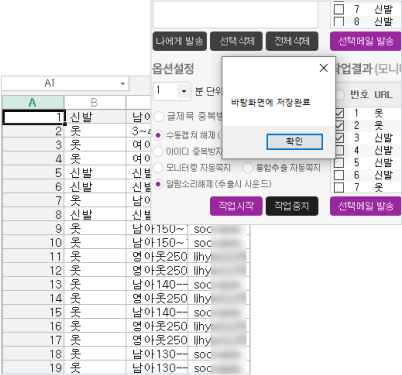Select Excel column A header
The image size is (402, 375).
pos(33,102)
